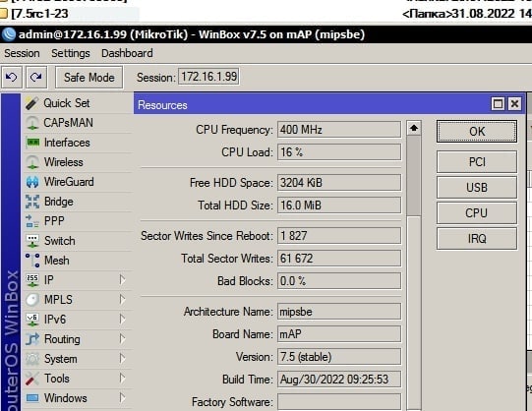Screen dimensions: 532x411
Task: Open the Dashboard menu
Action: [x=127, y=53]
